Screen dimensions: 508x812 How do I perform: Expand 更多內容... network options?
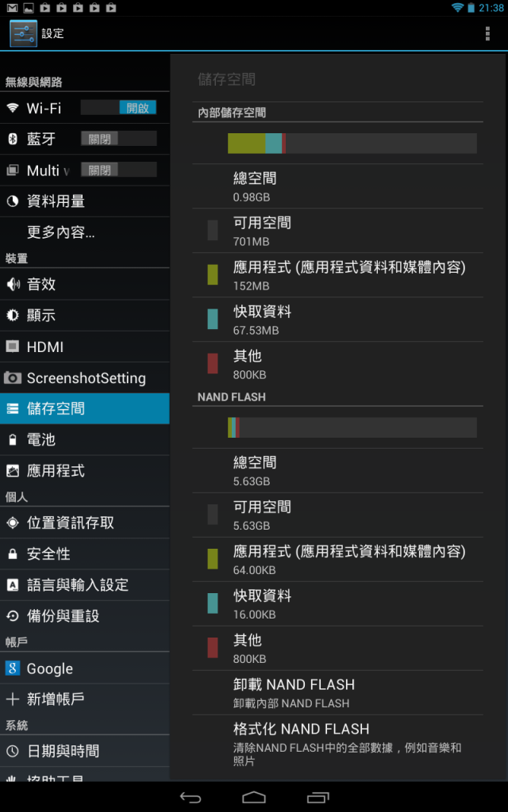[x=84, y=232]
